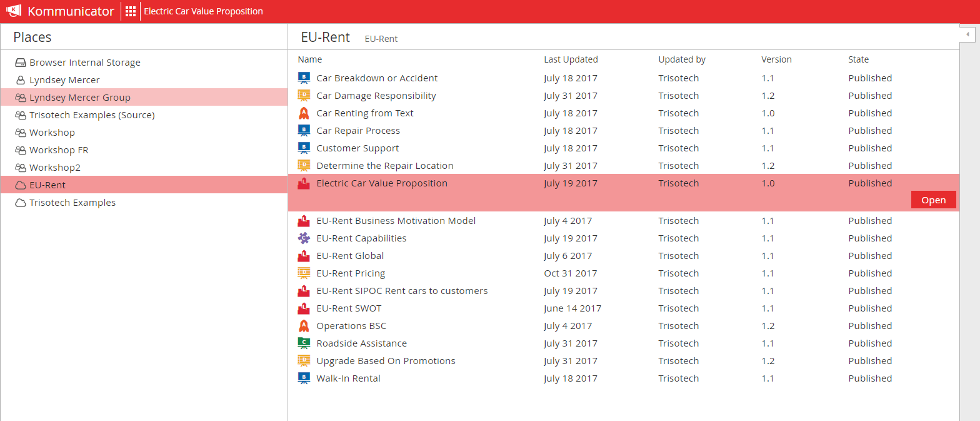This screenshot has width=980, height=421.
Task: Click the Roadside Assistance green icon
Action: pos(304,343)
